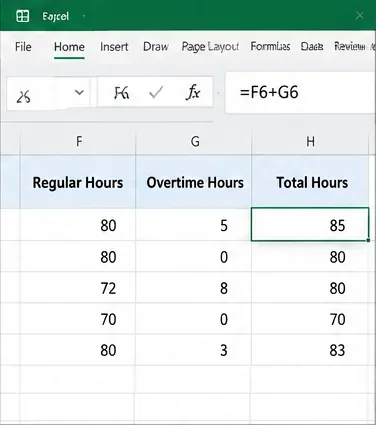Click the Excel app icon in title bar

(23, 16)
